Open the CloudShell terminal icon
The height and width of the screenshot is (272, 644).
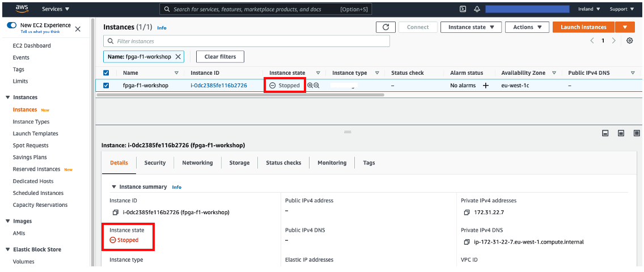(463, 9)
